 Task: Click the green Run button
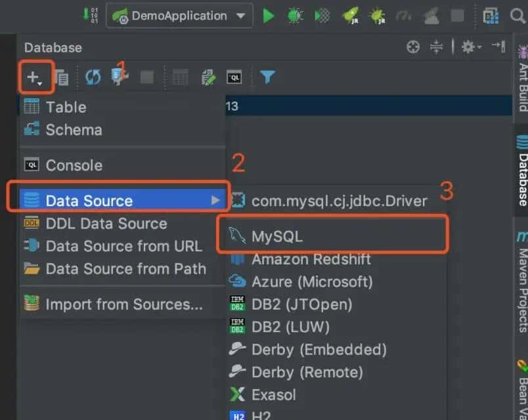(268, 16)
